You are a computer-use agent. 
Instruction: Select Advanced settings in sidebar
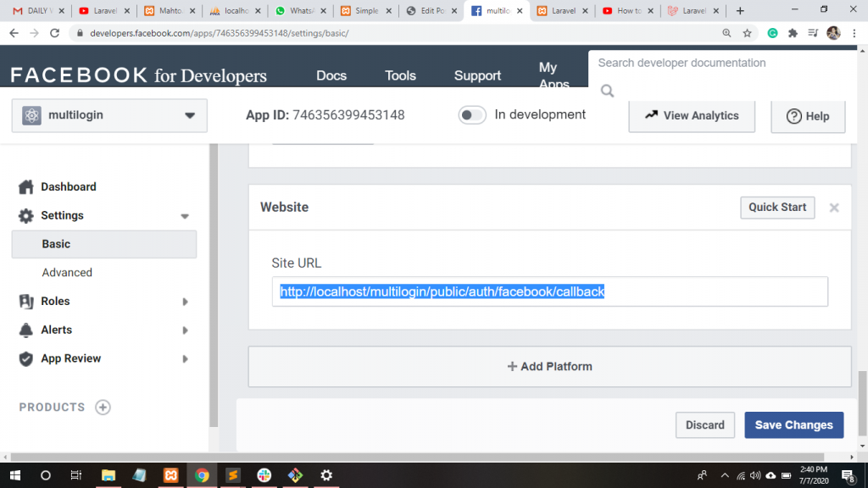67,272
